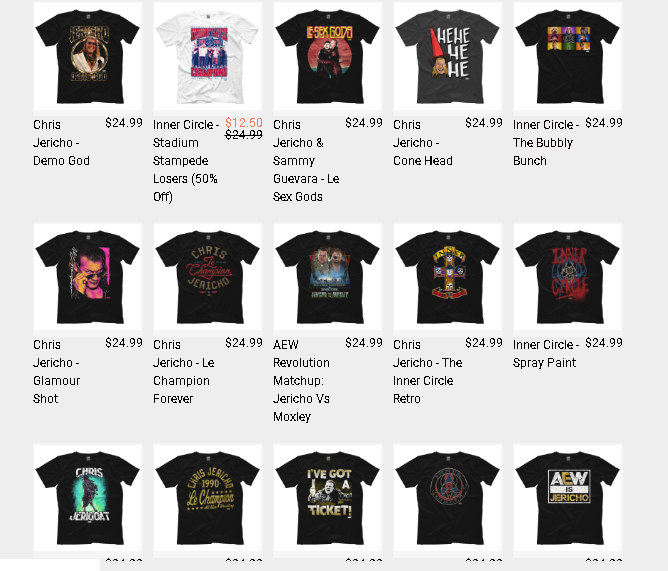
Task: Select the Le Sex Gods shirt image
Action: tap(328, 56)
